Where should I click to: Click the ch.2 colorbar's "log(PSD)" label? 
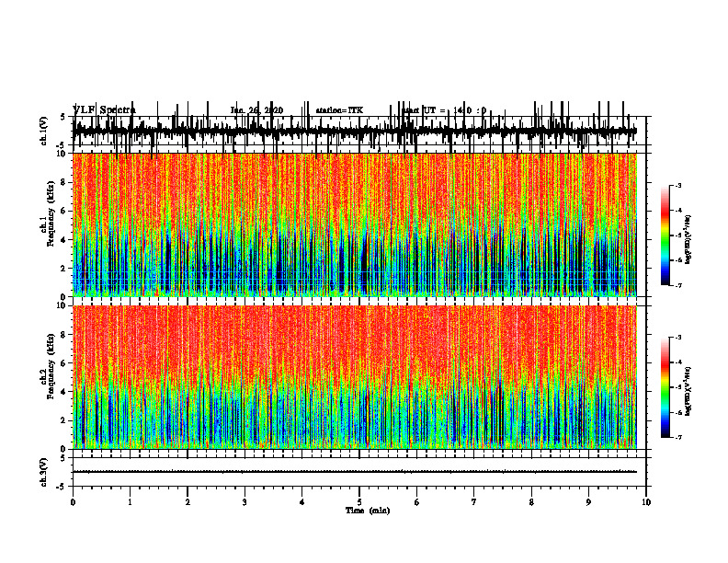pyautogui.click(x=688, y=391)
